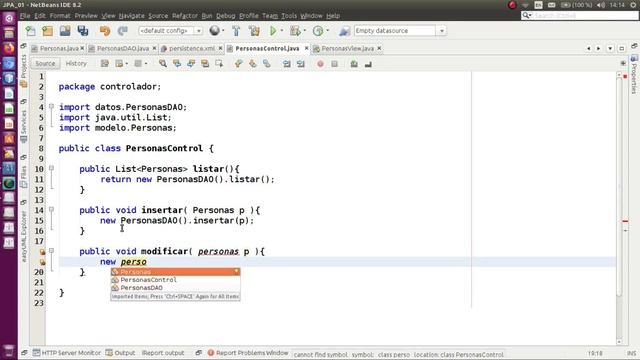Collapse the modificar method fold marker
This screenshot has width=640, height=360.
click(x=51, y=251)
